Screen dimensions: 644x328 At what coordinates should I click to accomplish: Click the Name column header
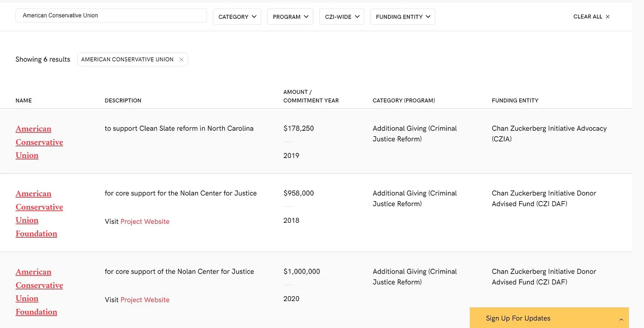coord(23,101)
